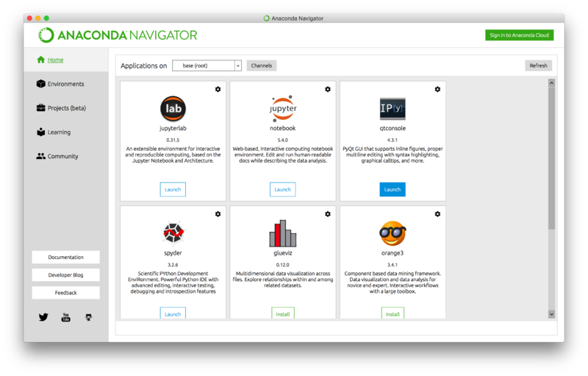This screenshot has width=588, height=376.
Task: Click the Learning reader icon
Action: coord(41,132)
